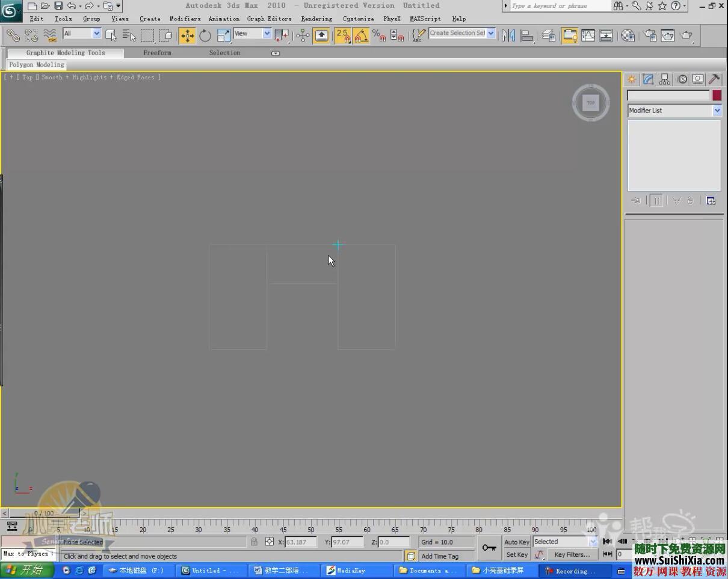Switch to the Hierarchy command panel

click(665, 79)
